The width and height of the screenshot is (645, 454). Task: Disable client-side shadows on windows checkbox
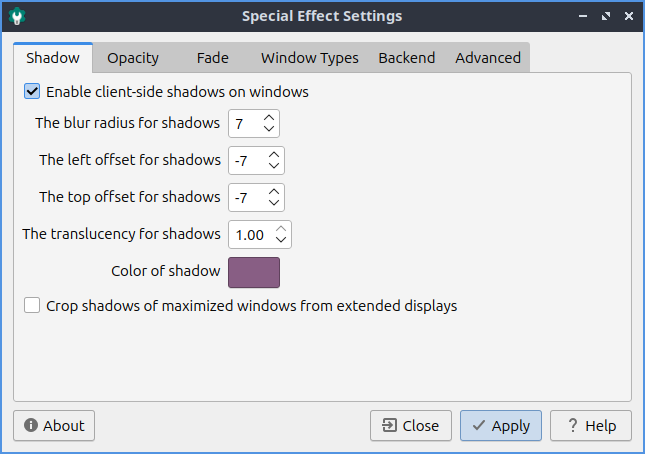pyautogui.click(x=32, y=92)
